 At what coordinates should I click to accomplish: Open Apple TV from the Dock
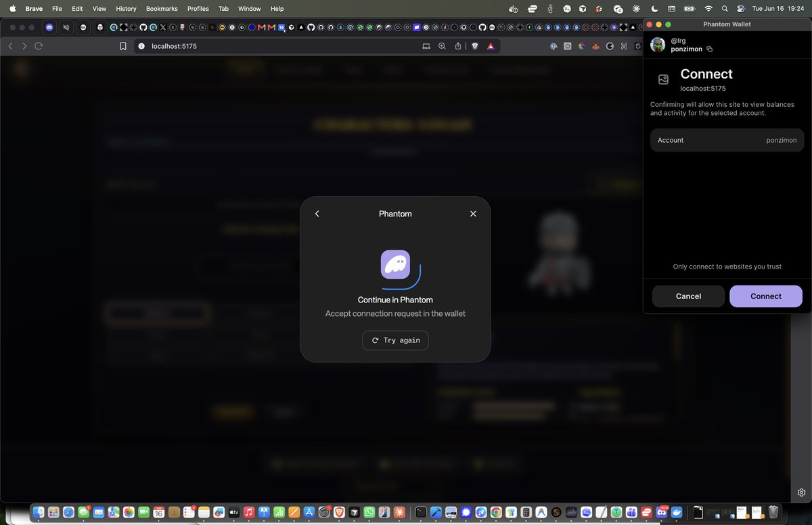pyautogui.click(x=233, y=513)
